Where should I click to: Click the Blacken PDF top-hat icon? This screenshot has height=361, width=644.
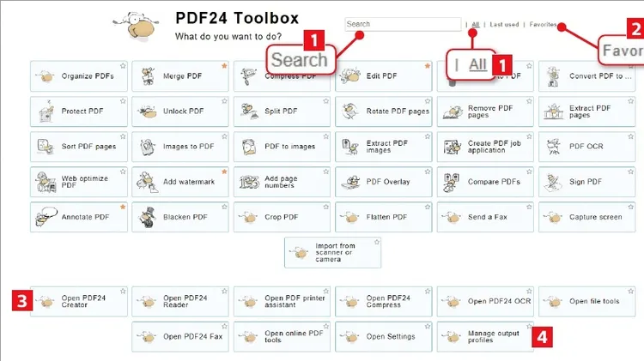147,217
